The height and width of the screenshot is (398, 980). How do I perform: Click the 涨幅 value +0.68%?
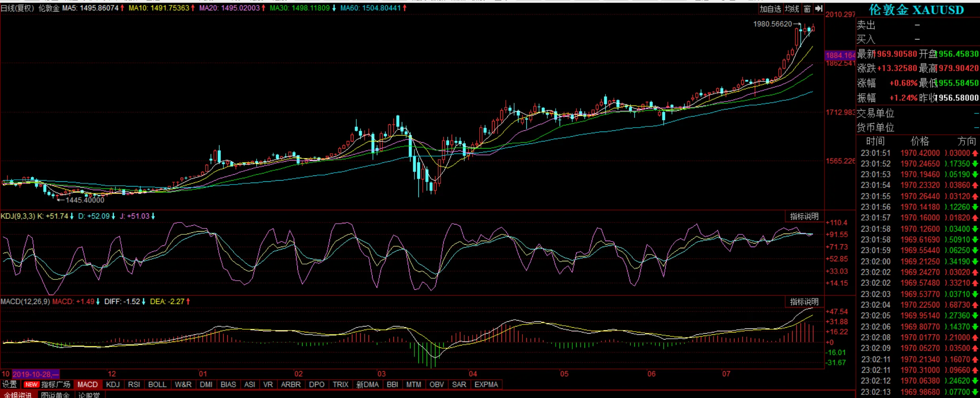point(903,83)
